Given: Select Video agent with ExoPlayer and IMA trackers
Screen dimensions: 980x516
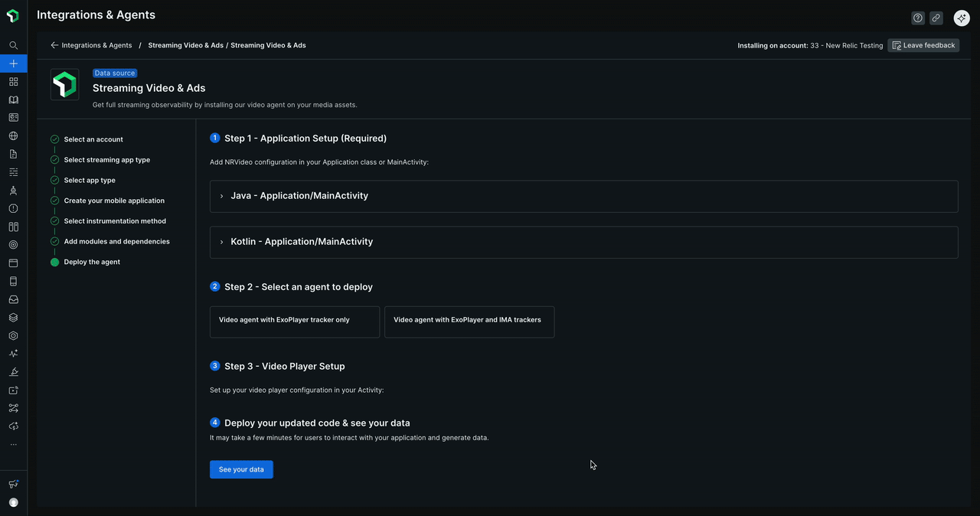Looking at the screenshot, I should coord(469,322).
